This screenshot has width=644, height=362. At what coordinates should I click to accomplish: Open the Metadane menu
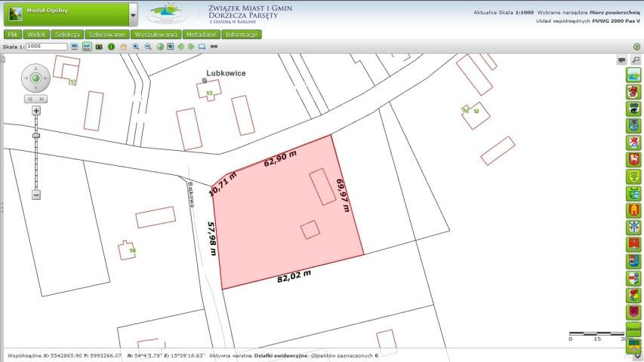[202, 35]
